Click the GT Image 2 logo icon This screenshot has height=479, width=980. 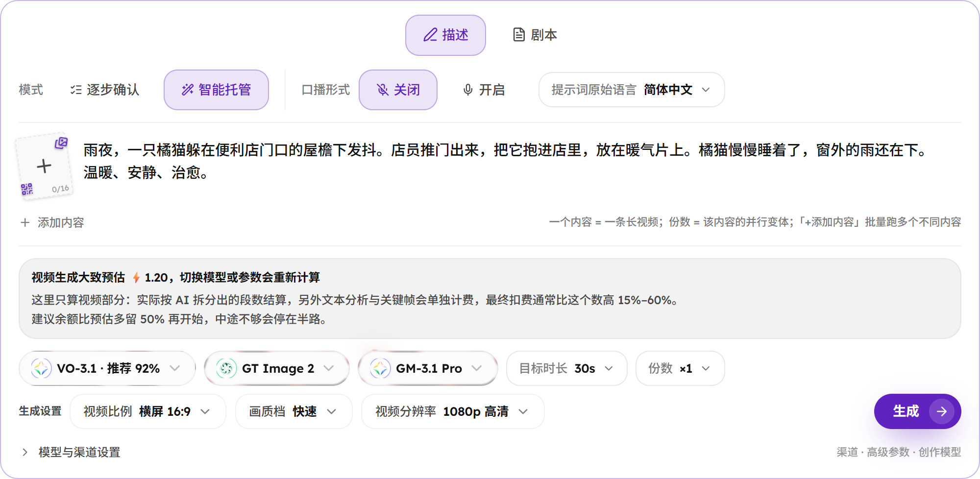(x=226, y=368)
